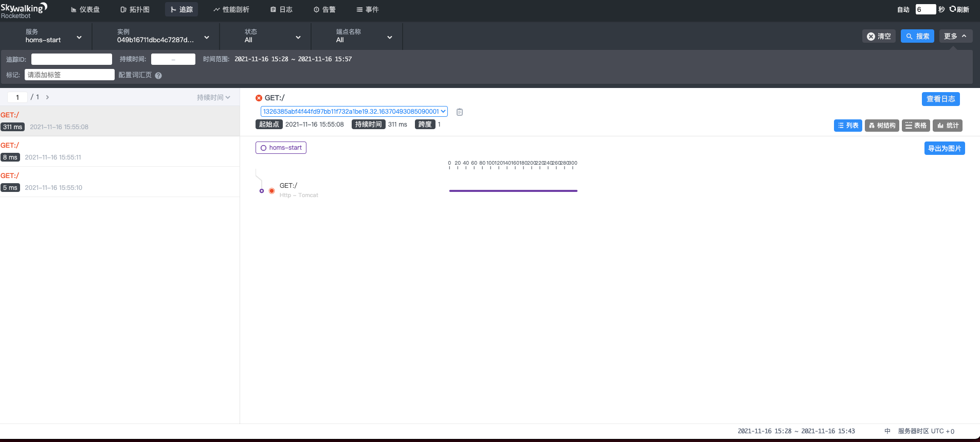The width and height of the screenshot is (980, 442).
Task: Click the help icon beside 配置词汇页
Action: [158, 76]
